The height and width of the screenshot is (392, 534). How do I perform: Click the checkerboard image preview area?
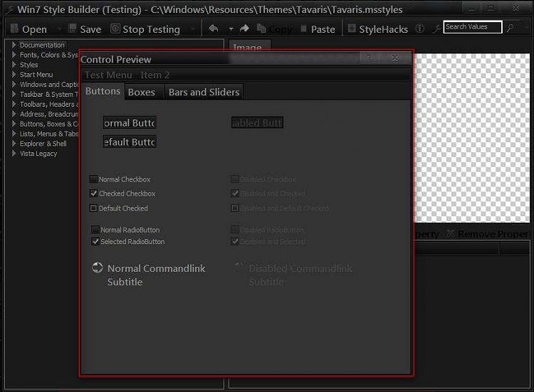471,138
